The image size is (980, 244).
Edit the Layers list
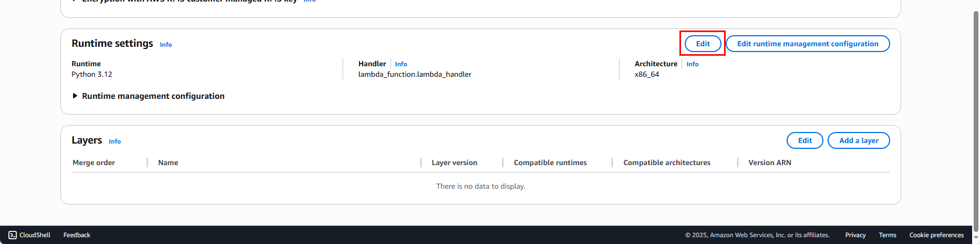point(804,140)
